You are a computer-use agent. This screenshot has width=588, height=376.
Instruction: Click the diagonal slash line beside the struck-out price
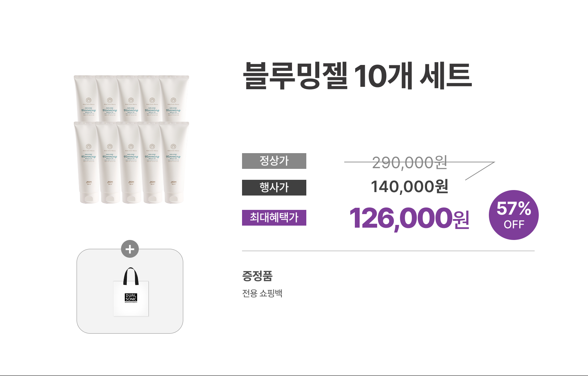tap(480, 171)
